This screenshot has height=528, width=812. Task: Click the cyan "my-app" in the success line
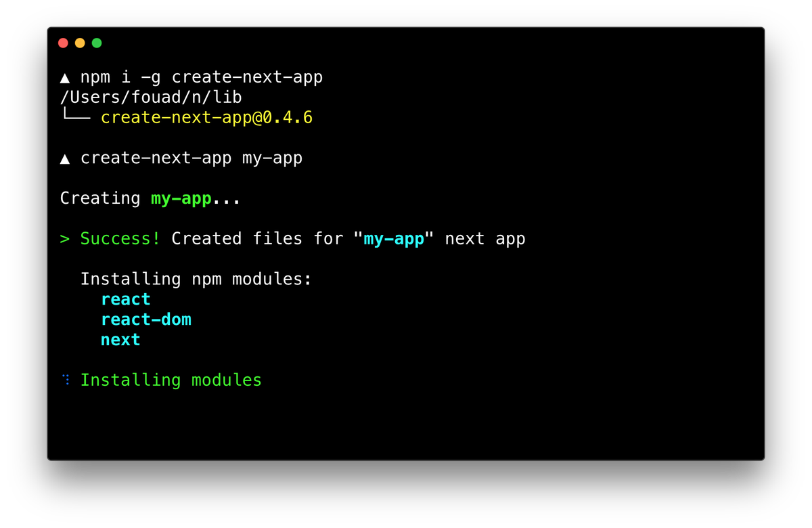click(x=394, y=239)
